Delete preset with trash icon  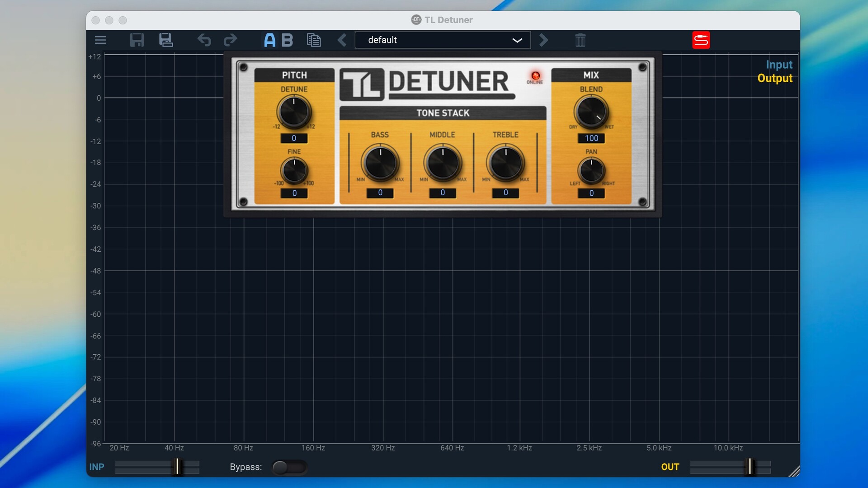pos(580,40)
